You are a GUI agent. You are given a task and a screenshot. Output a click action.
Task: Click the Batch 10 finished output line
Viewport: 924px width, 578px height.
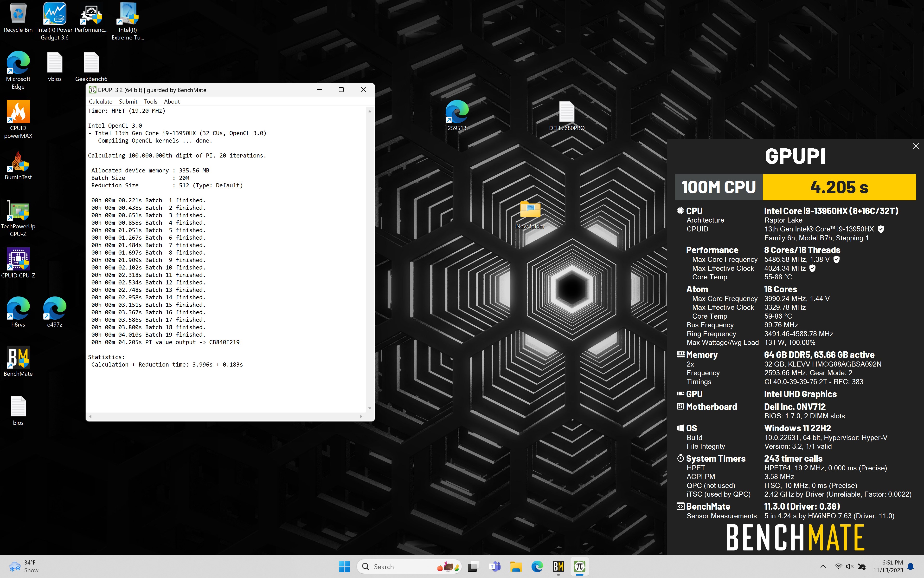point(148,268)
